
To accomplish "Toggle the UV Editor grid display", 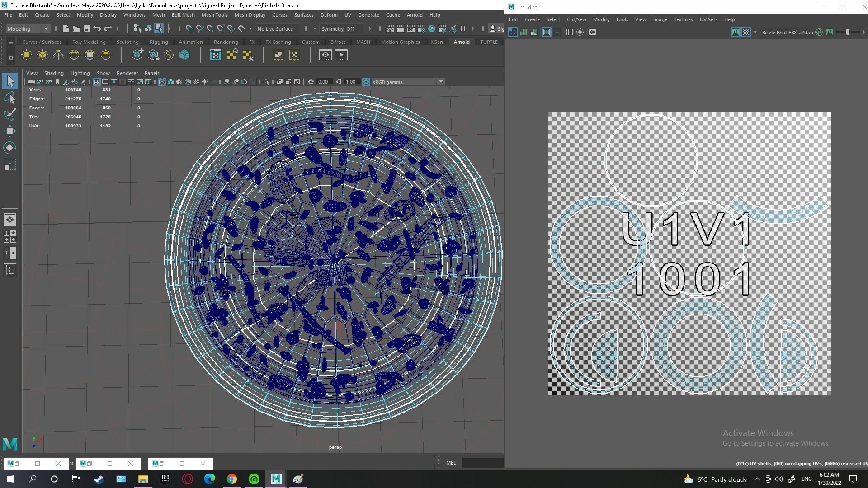I will (x=570, y=32).
